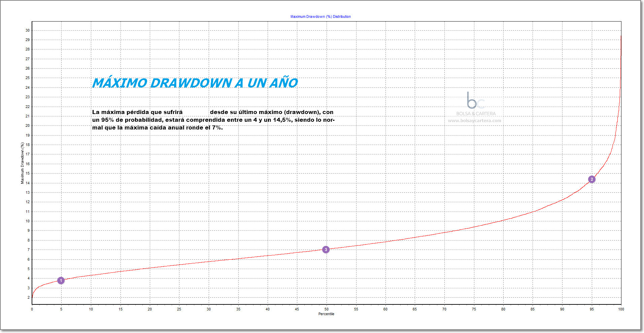Click percentile axis tick label '40'
Viewport: 644px width, 333px height.
click(268, 309)
